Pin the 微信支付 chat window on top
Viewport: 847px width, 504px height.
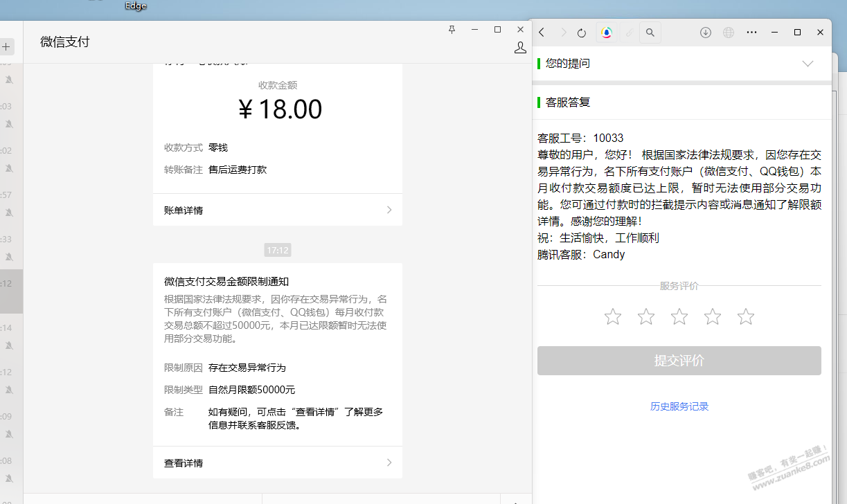coord(452,29)
